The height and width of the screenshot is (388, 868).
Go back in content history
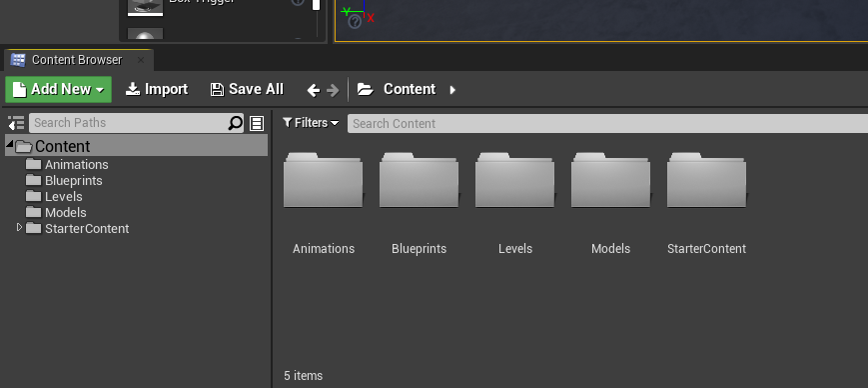(x=314, y=90)
